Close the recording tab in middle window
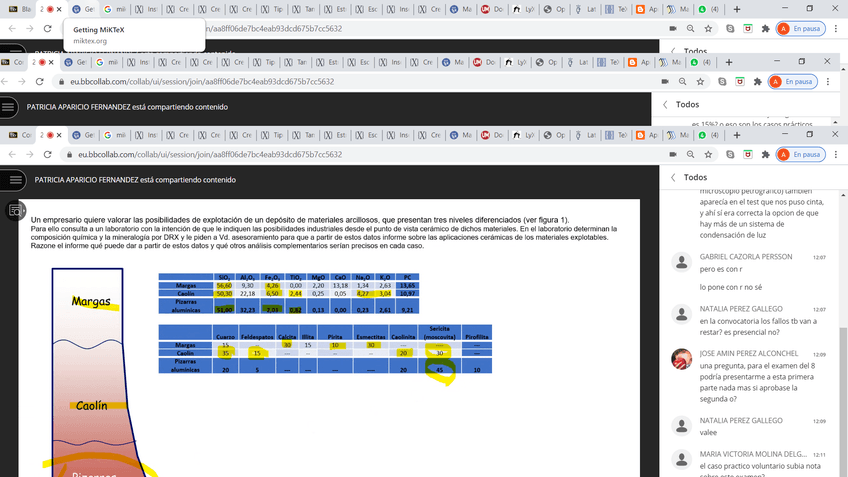 pos(51,62)
